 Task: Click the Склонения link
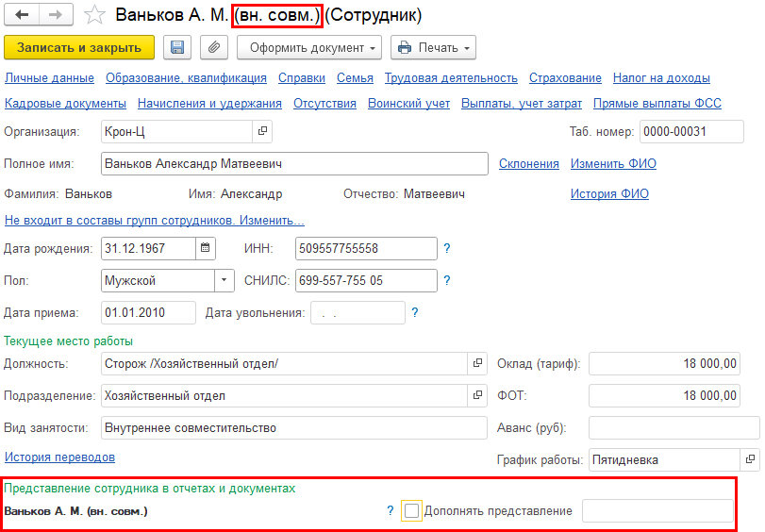pos(529,163)
